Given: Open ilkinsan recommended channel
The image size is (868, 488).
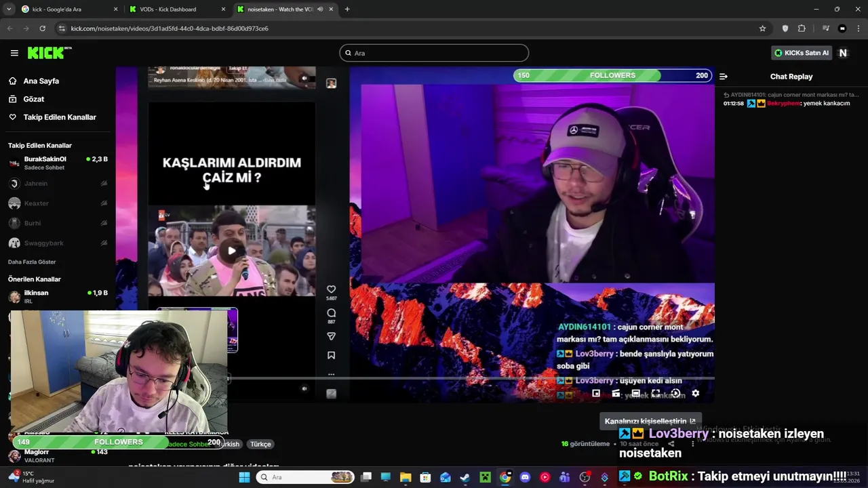Looking at the screenshot, I should click(x=58, y=297).
